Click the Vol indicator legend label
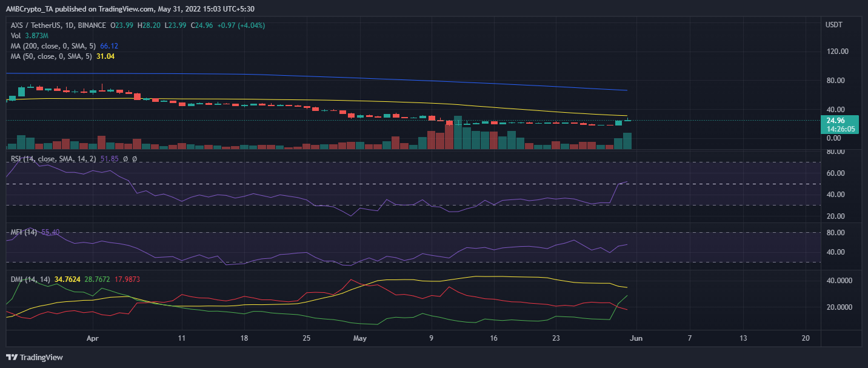Image resolution: width=868 pixels, height=368 pixels. pyautogui.click(x=16, y=36)
